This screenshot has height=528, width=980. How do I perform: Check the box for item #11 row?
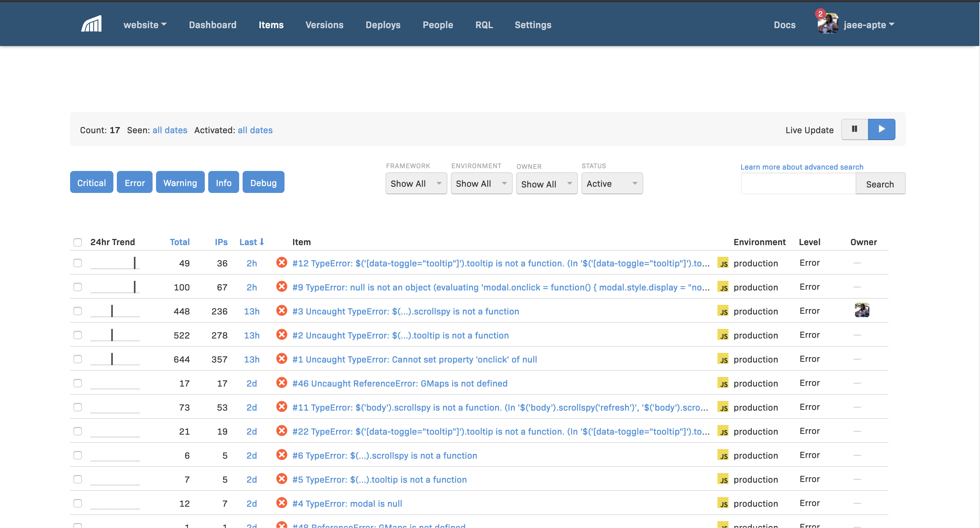pos(78,407)
